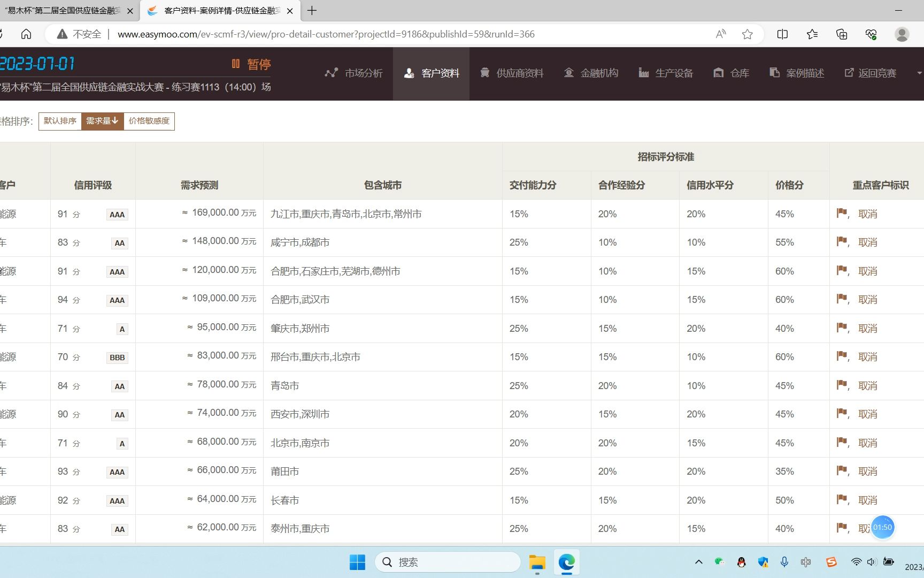Image resolution: width=924 pixels, height=578 pixels.
Task: Click the address bar URL field
Action: pos(326,34)
